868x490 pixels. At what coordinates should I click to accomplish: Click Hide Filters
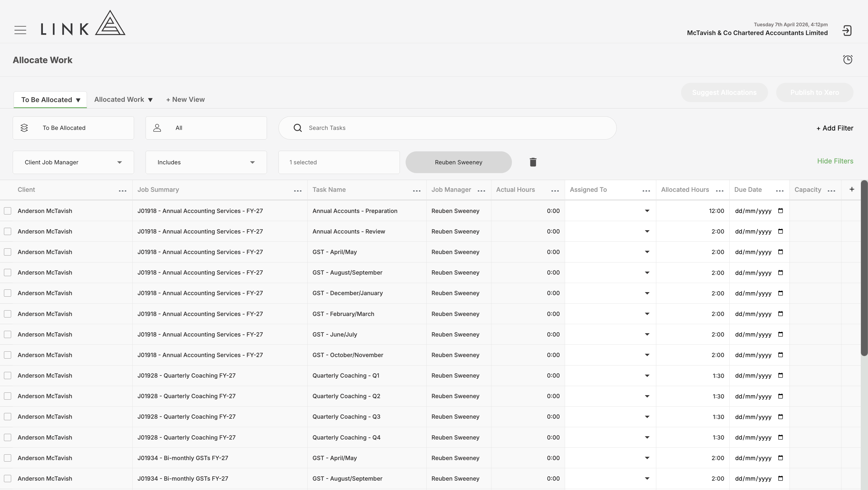pos(835,161)
